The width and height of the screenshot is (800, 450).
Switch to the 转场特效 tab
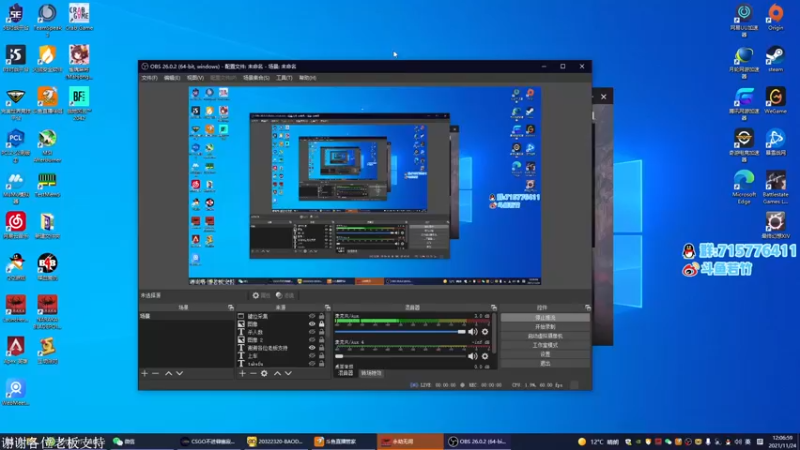[371, 373]
